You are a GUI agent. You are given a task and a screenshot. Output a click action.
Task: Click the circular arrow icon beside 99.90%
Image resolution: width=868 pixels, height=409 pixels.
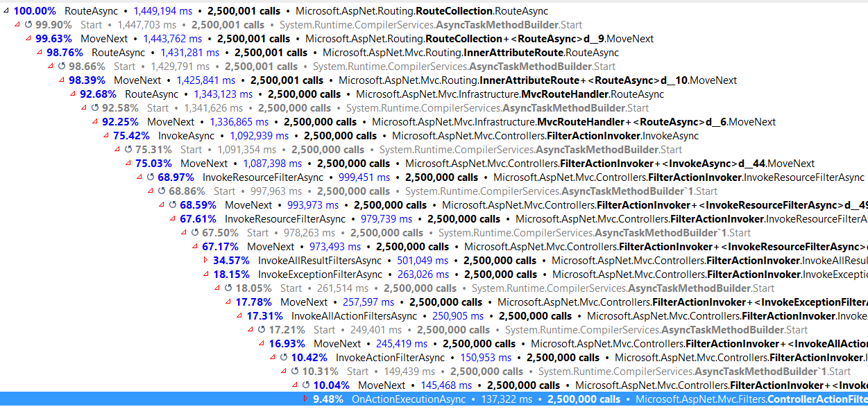click(28, 25)
